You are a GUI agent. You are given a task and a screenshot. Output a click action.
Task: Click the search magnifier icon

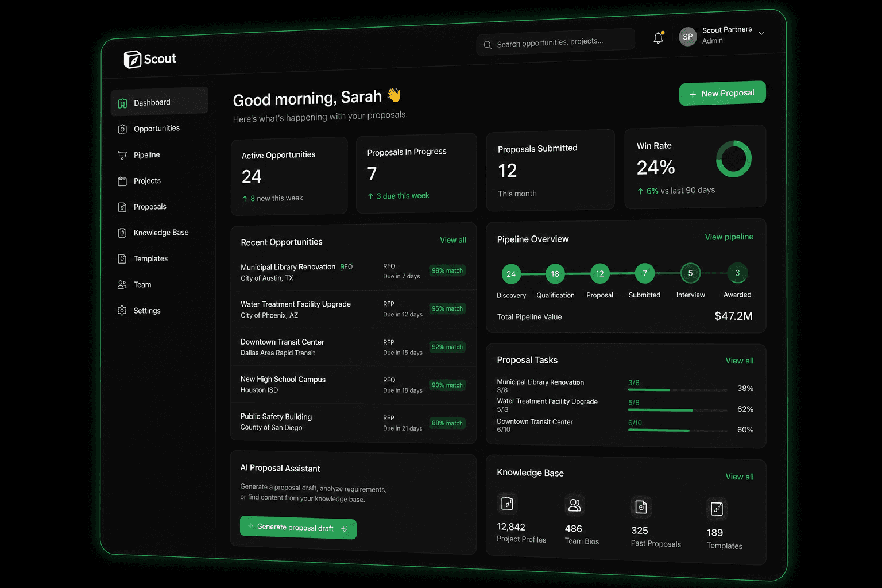(488, 45)
